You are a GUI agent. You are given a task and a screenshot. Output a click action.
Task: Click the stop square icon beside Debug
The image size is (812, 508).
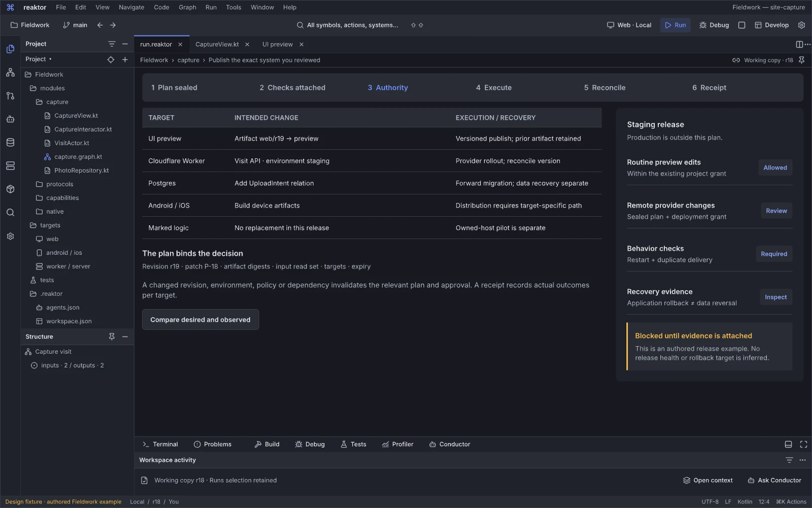742,25
